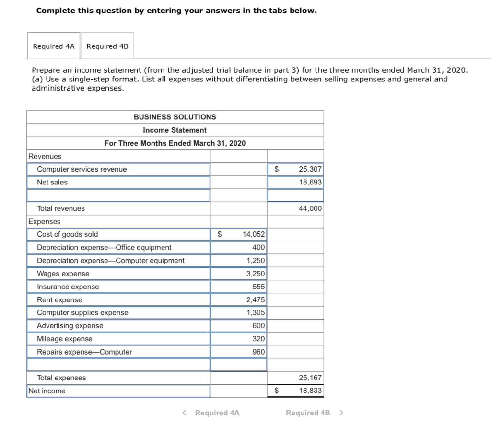Image resolution: width=491 pixels, height=448 pixels.
Task: Click the Depreciation expense—Office equipment amount
Action: click(x=238, y=247)
